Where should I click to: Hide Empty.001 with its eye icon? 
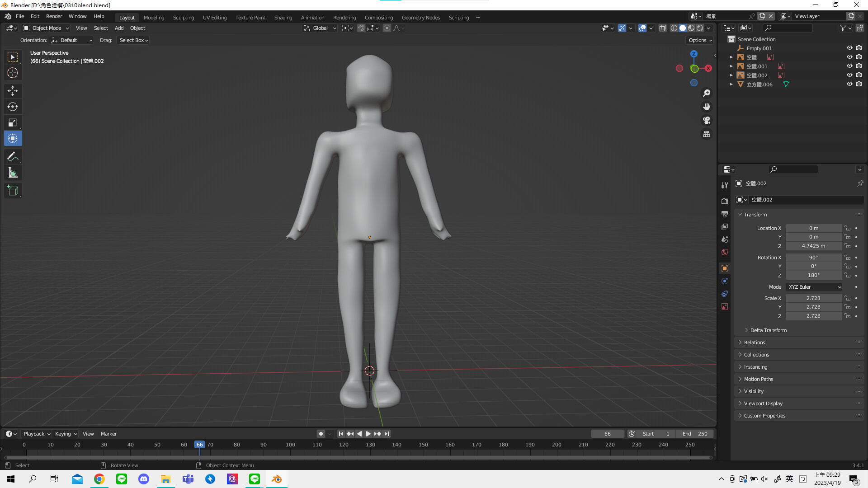[849, 48]
